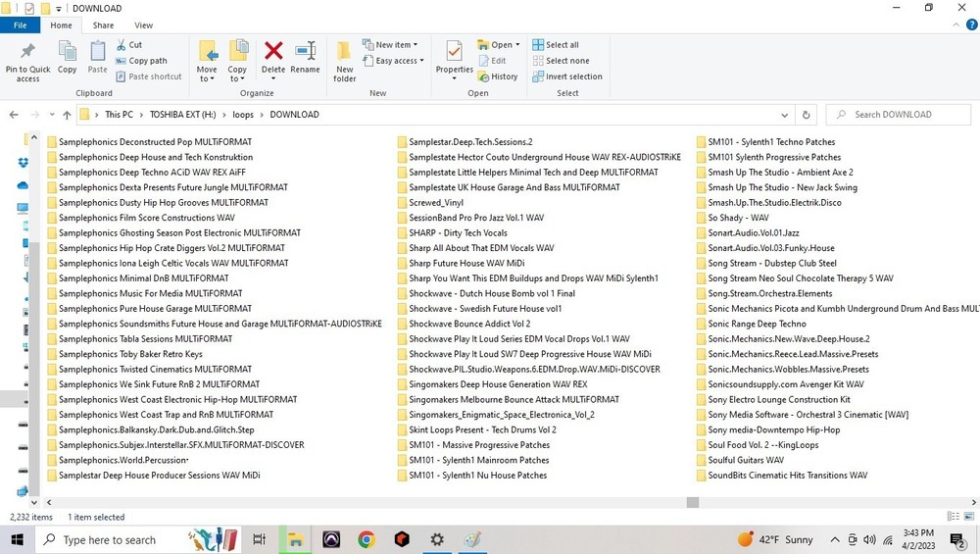Open the Move to menu

click(207, 61)
